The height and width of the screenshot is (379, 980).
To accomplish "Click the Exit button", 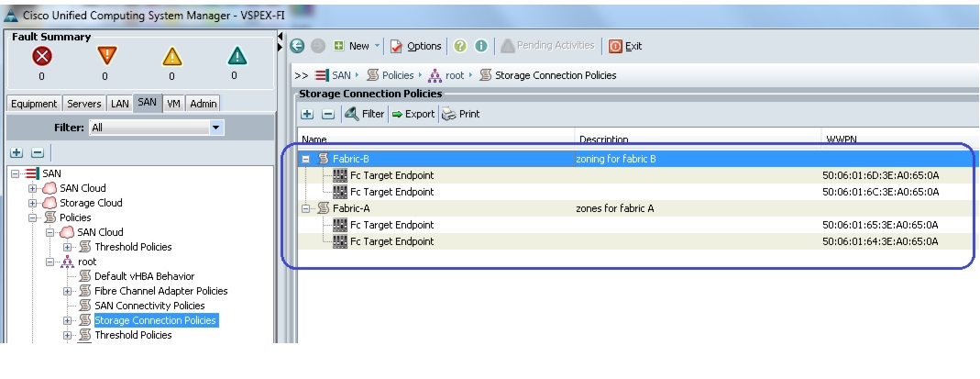I will [x=625, y=46].
